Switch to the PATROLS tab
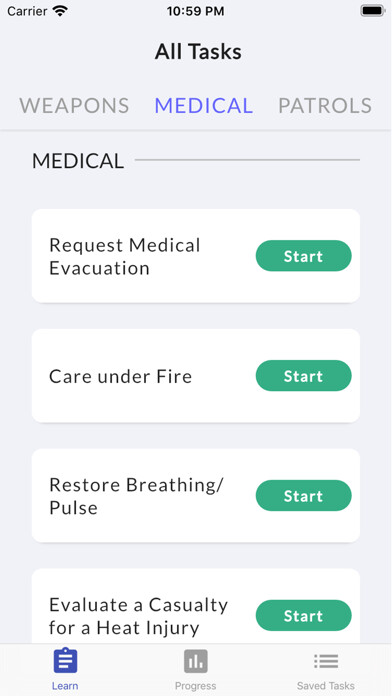392x696 pixels. pyautogui.click(x=325, y=106)
